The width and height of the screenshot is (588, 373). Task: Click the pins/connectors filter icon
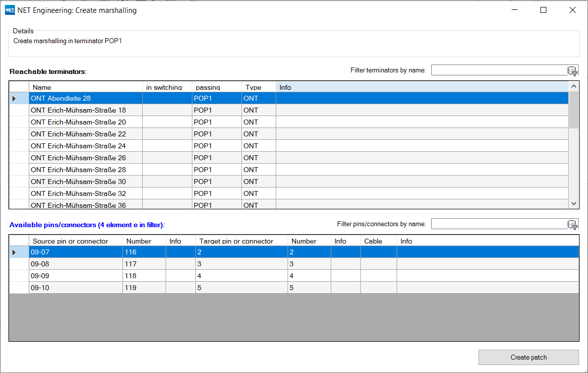pos(572,224)
